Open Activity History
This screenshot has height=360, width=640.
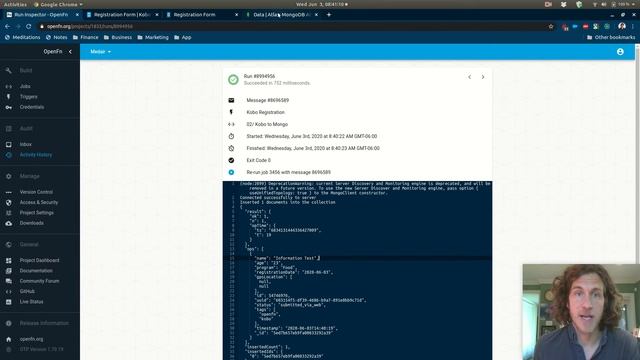(36, 155)
